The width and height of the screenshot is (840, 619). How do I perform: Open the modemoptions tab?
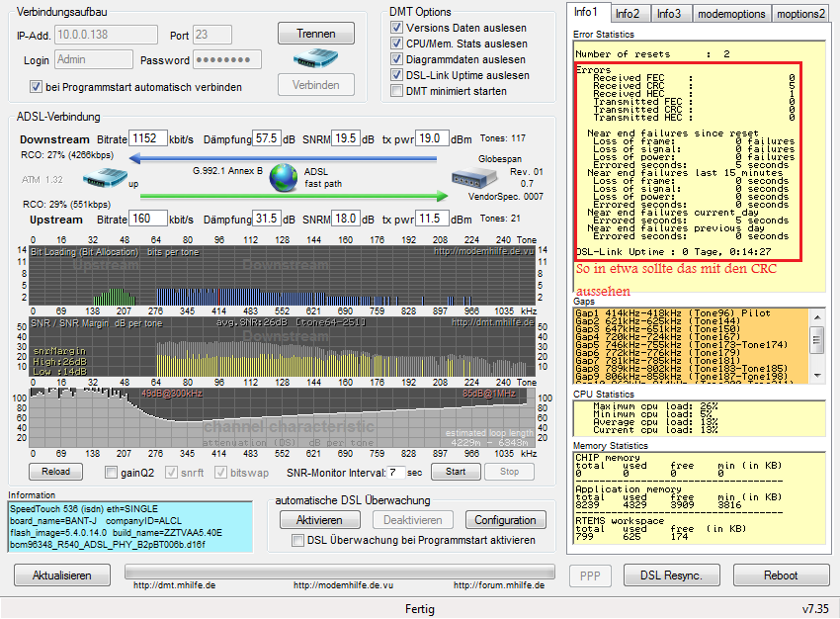pos(731,13)
